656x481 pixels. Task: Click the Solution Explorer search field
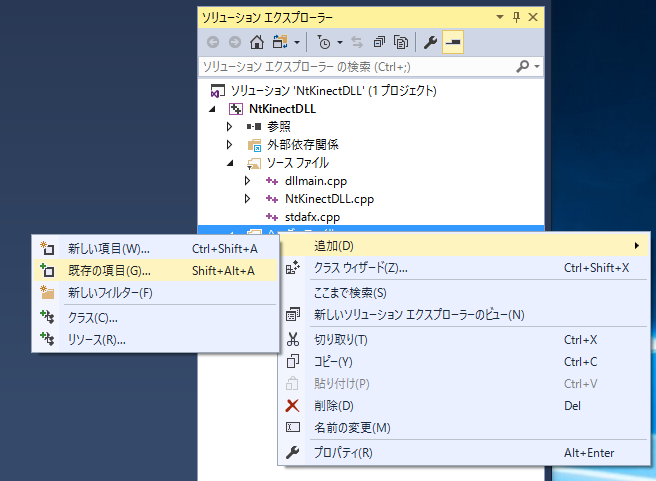pos(355,66)
